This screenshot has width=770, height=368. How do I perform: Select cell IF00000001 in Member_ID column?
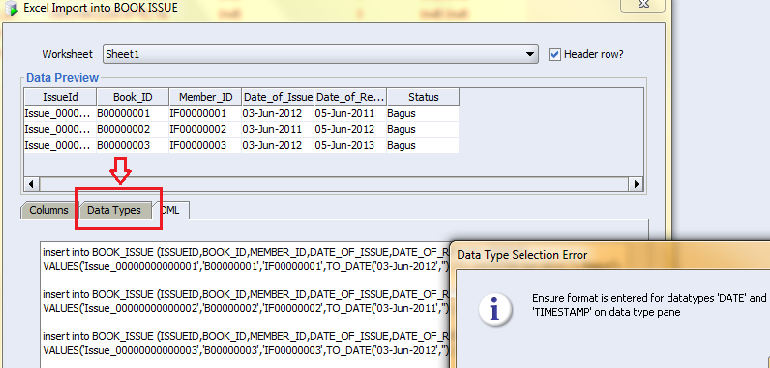205,113
